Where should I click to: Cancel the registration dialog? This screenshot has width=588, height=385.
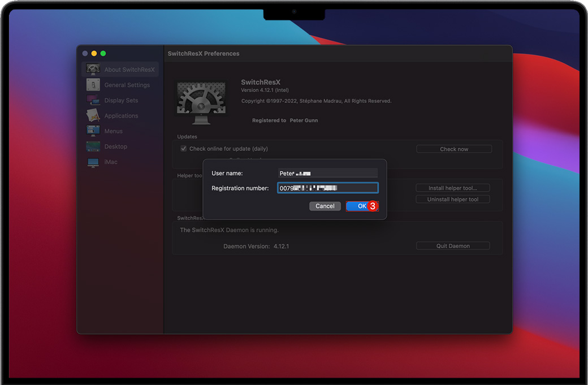(x=325, y=206)
